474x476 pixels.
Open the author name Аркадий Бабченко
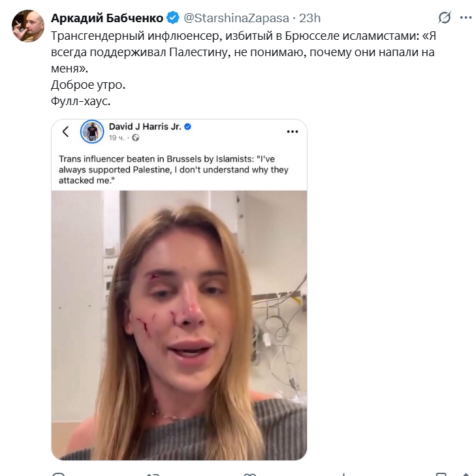(107, 18)
